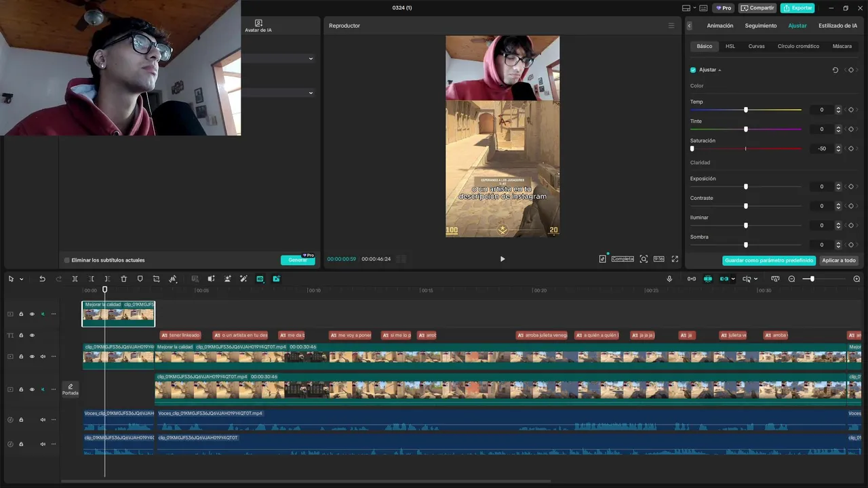Collapse the Ajustar section triangle

(719, 70)
